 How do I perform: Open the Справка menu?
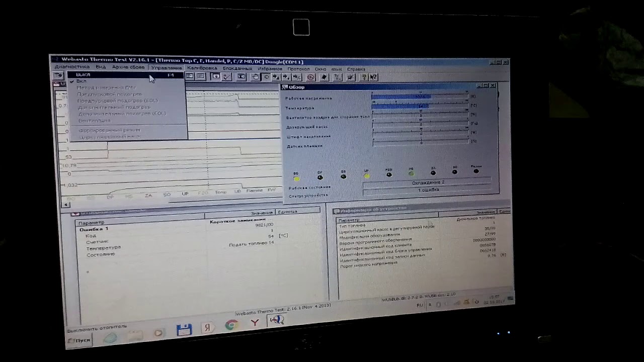point(356,69)
